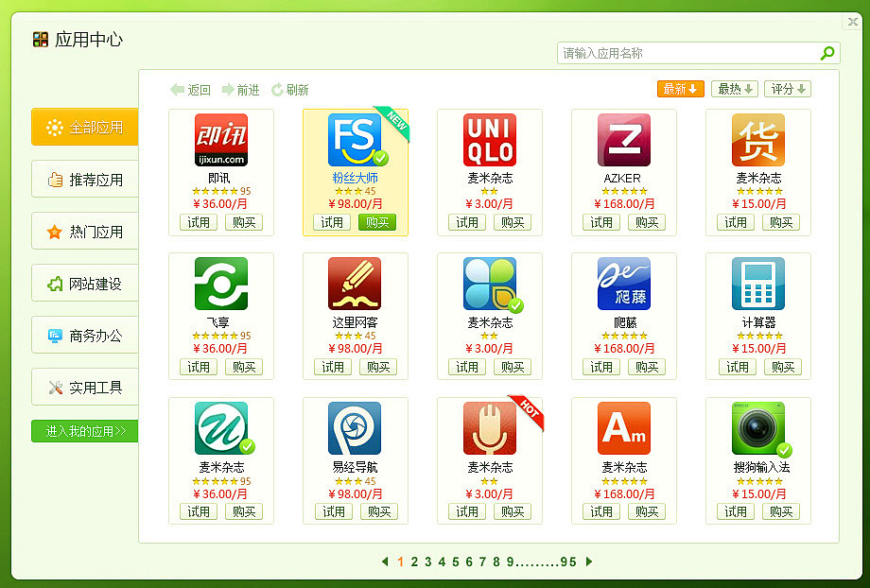Click green 购买 button for 粉丝大师
The image size is (870, 588).
pyautogui.click(x=377, y=222)
